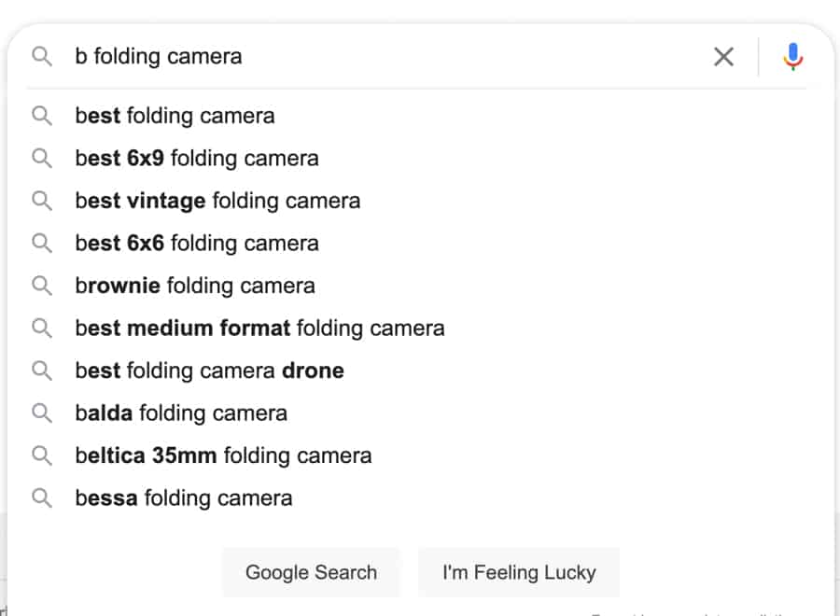Select the 'best 6x9 folding camera' suggestion

[x=197, y=158]
